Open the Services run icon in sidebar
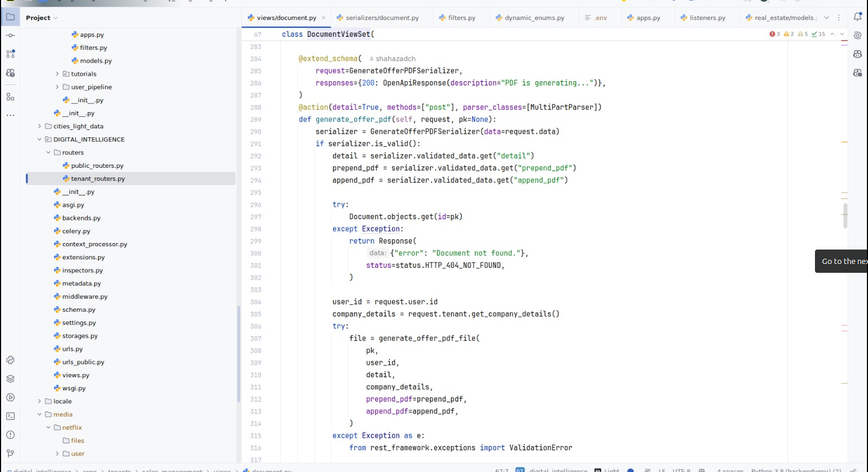Image resolution: width=868 pixels, height=472 pixels. click(10, 397)
